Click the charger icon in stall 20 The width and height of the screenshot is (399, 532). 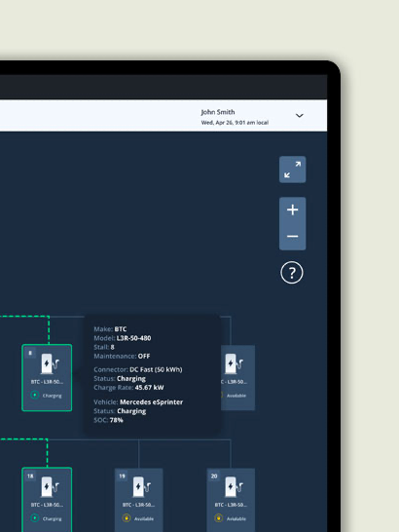click(x=234, y=487)
